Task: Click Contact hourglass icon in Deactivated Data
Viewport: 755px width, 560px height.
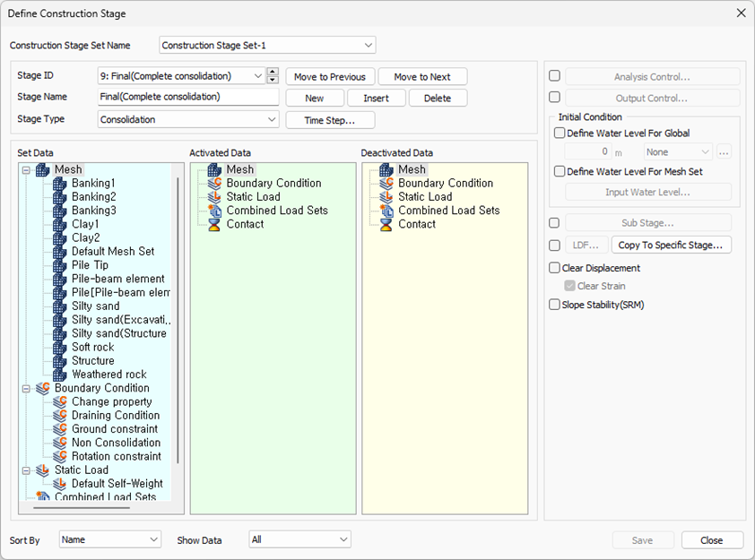Action: click(x=386, y=224)
